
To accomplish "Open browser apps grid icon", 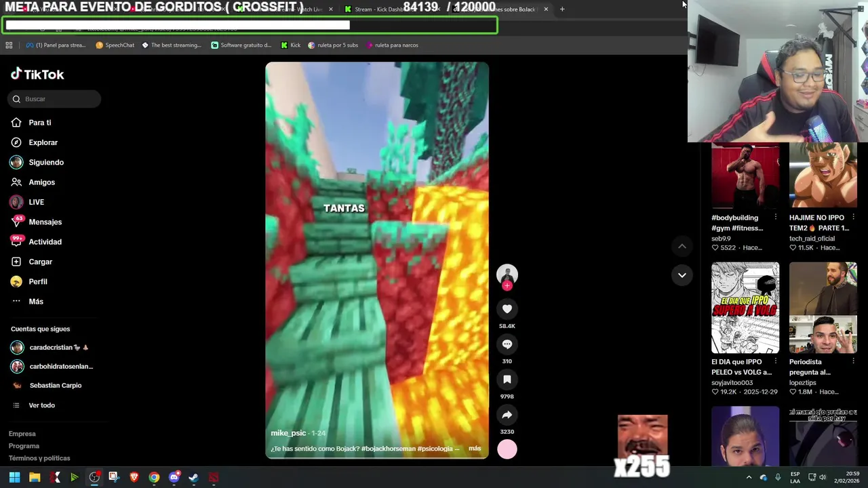I will pos(9,45).
